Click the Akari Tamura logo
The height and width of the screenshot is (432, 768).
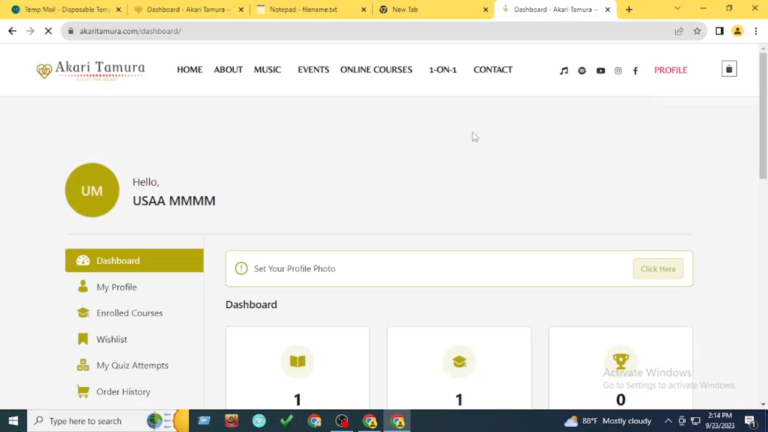coord(91,70)
